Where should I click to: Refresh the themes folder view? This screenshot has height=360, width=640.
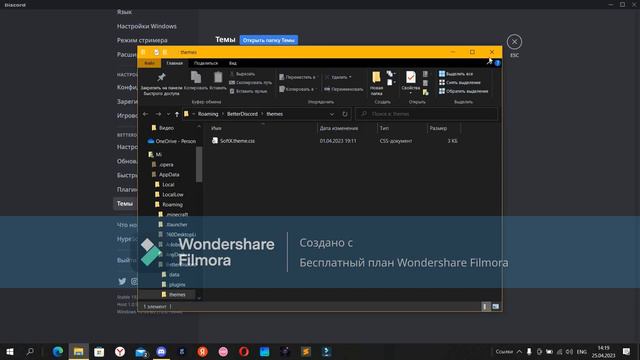[345, 114]
